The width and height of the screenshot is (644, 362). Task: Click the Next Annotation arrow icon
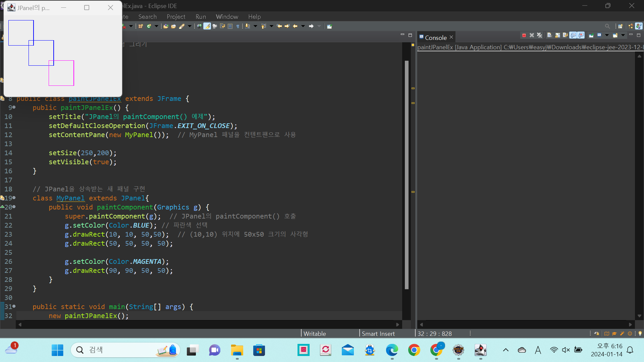248,26
